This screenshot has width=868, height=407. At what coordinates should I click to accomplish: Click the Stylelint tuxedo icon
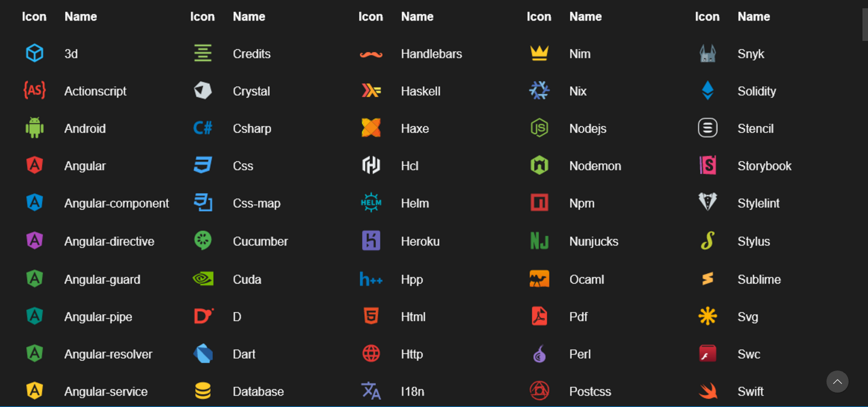(x=707, y=202)
